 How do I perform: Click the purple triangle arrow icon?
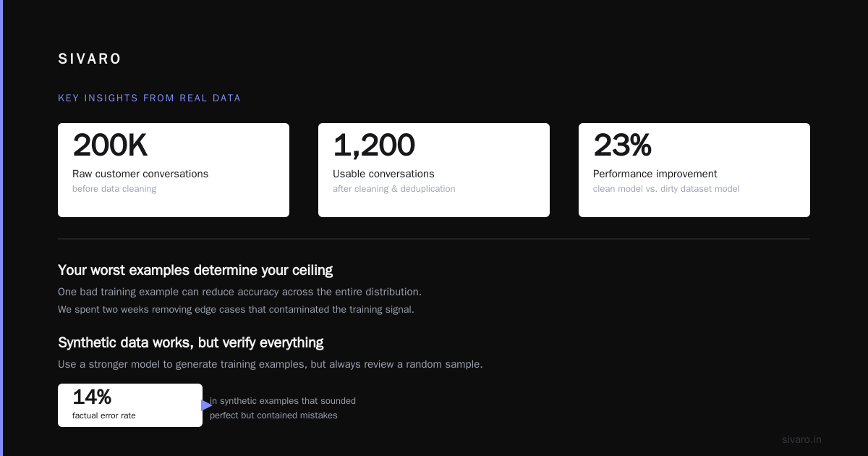(x=207, y=405)
